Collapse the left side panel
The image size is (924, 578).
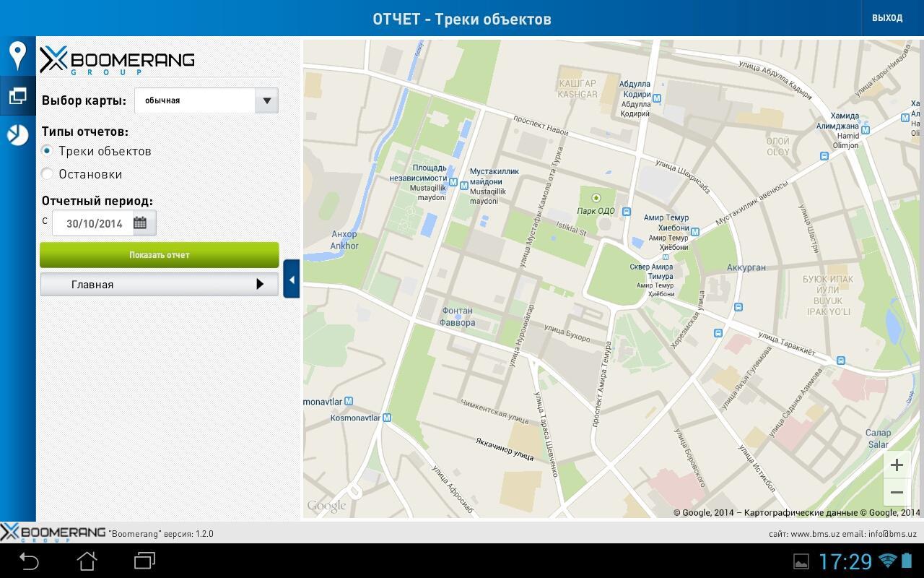coord(292,279)
